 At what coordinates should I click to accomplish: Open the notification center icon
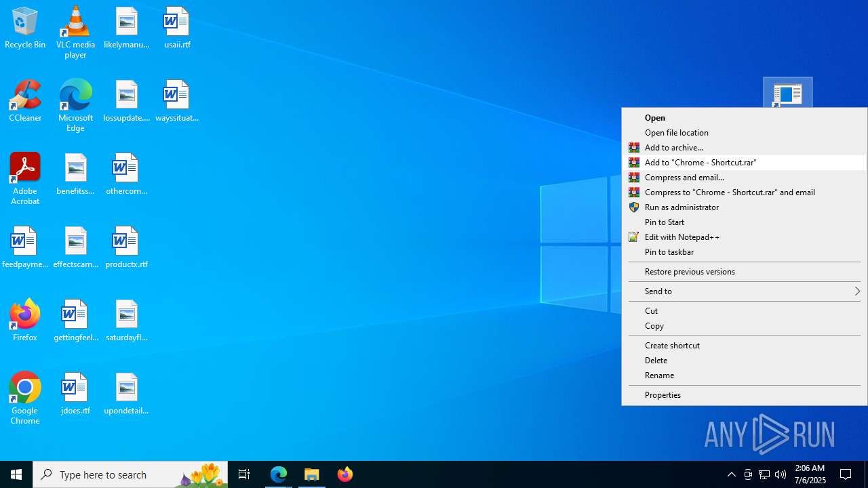pos(846,474)
